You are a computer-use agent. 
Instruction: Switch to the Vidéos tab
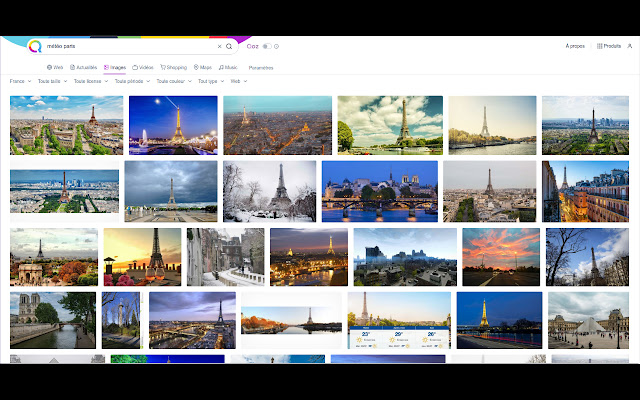point(143,67)
